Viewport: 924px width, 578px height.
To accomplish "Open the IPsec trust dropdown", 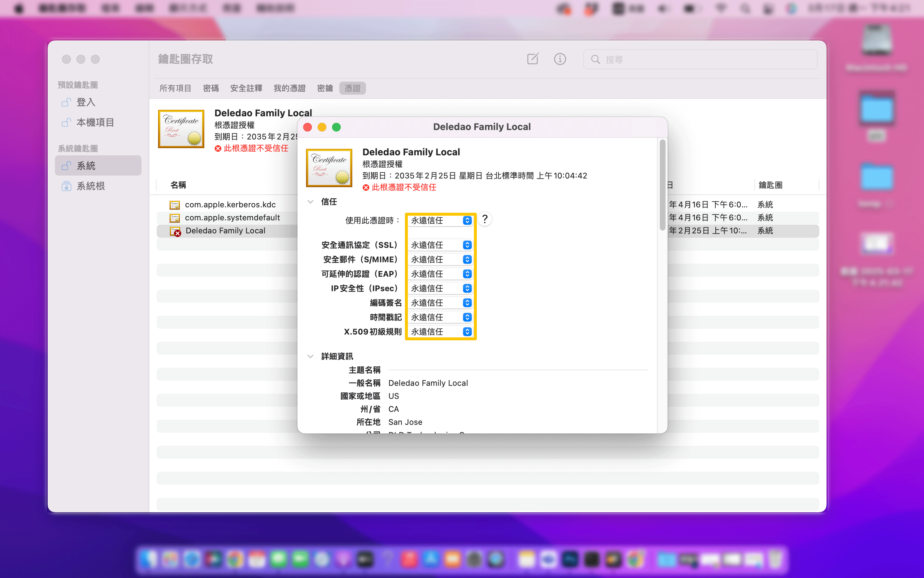I will click(x=441, y=288).
